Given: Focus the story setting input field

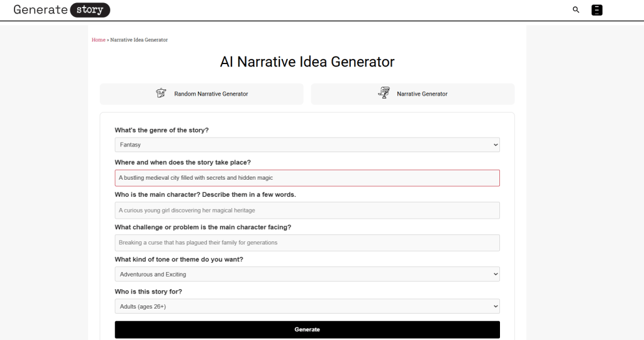Looking at the screenshot, I should point(307,178).
